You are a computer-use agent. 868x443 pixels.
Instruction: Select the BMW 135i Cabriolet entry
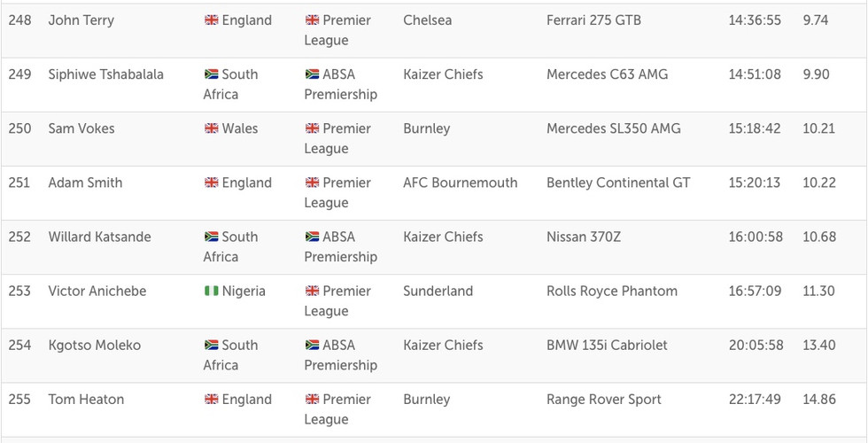coord(607,346)
